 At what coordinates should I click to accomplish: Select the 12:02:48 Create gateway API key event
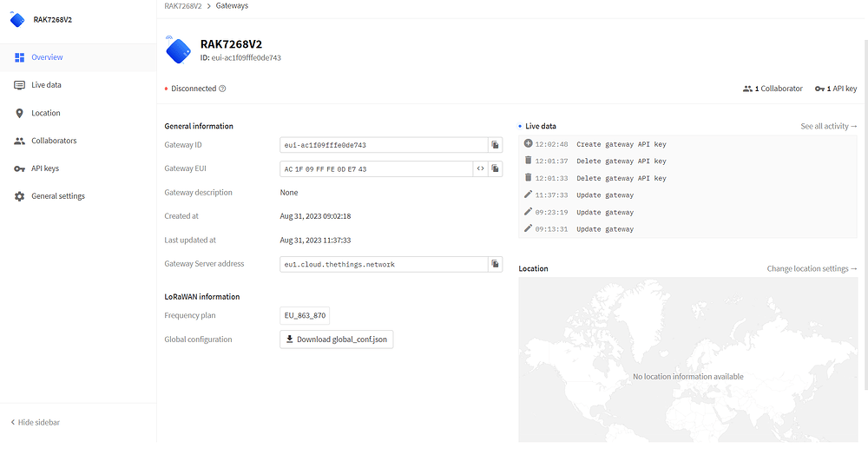pyautogui.click(x=687, y=144)
